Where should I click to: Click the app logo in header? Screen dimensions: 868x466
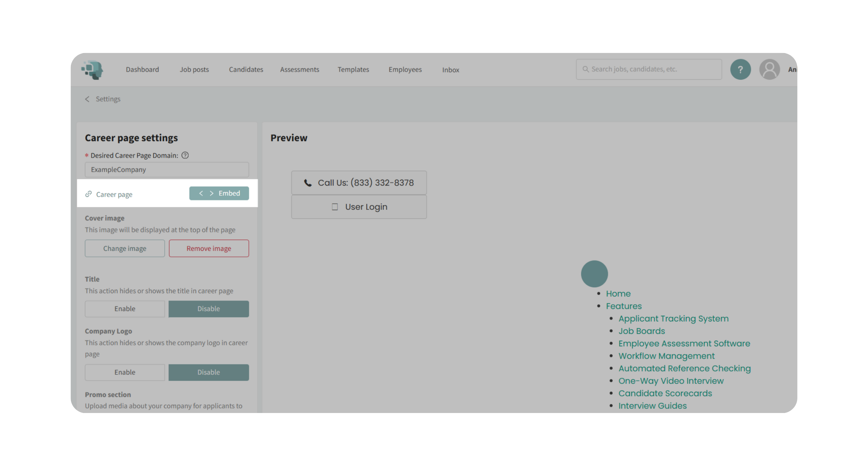click(x=92, y=70)
